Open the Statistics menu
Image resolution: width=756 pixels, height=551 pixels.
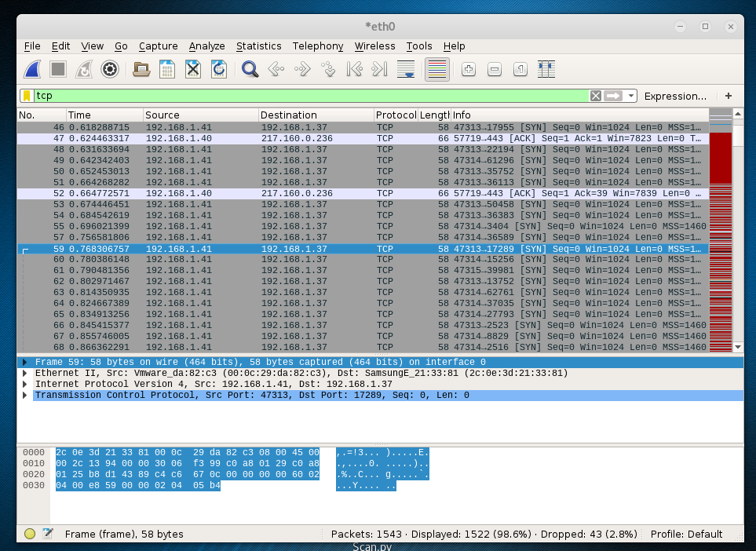[258, 46]
